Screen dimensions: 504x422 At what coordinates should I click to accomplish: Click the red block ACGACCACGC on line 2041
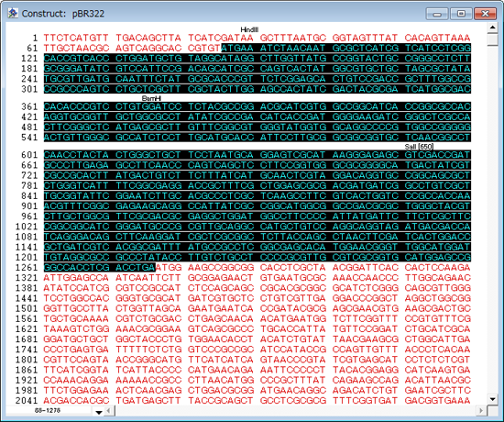(76, 400)
